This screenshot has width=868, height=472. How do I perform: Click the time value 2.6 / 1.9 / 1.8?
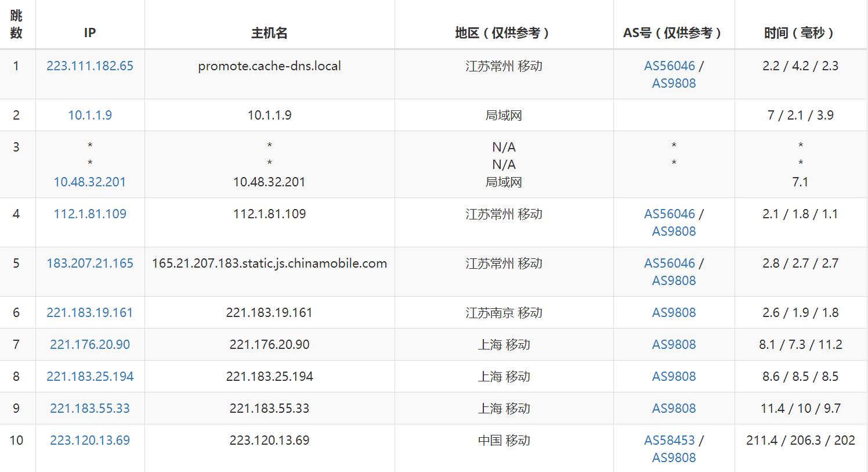tap(800, 312)
